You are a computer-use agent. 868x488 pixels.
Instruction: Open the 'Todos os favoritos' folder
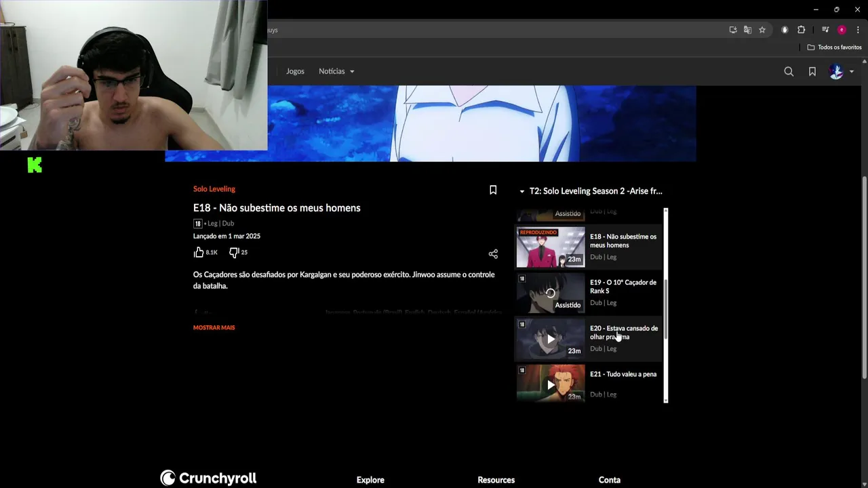click(834, 47)
